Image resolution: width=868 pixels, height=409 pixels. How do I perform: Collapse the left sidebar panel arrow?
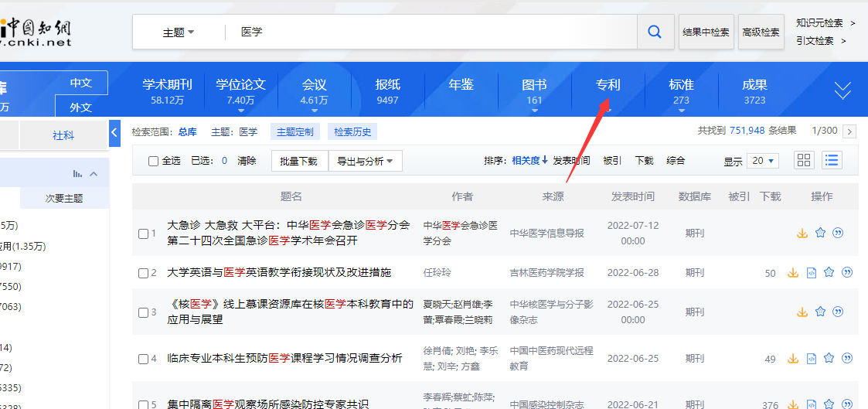coord(114,133)
